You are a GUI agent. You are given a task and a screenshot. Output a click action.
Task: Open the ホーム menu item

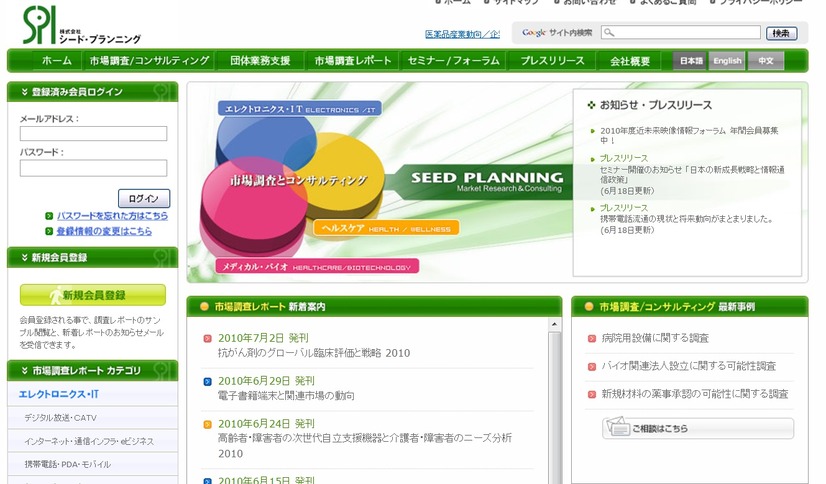pos(57,61)
